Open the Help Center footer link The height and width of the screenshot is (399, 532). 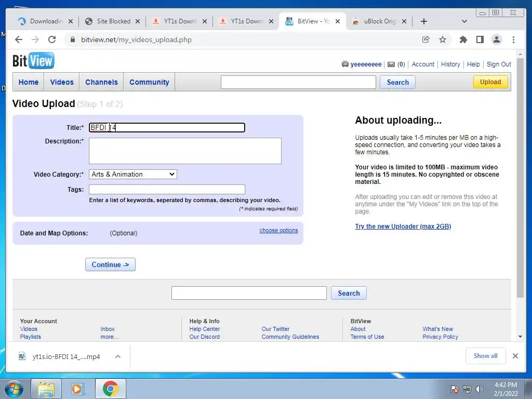click(x=205, y=329)
